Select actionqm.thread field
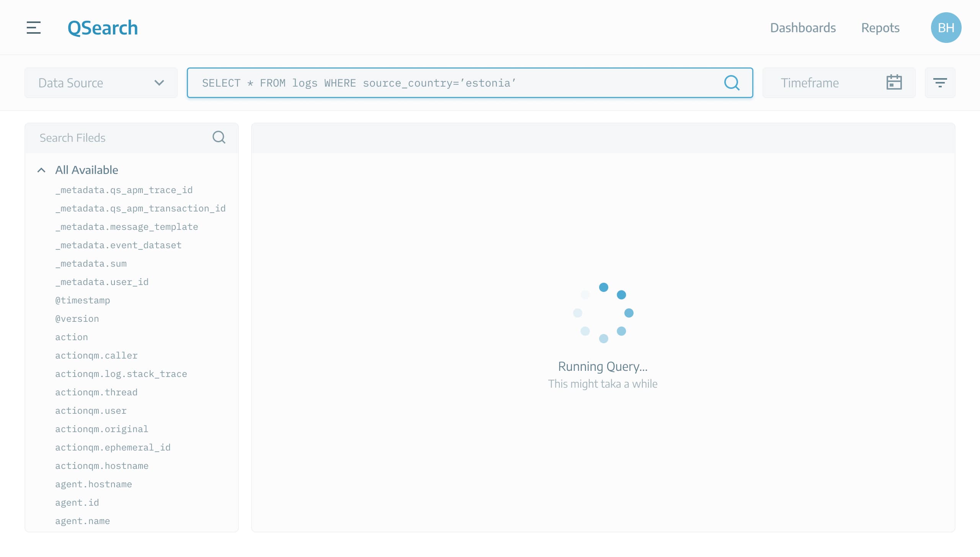Image resolution: width=980 pixels, height=557 pixels. [x=96, y=392]
